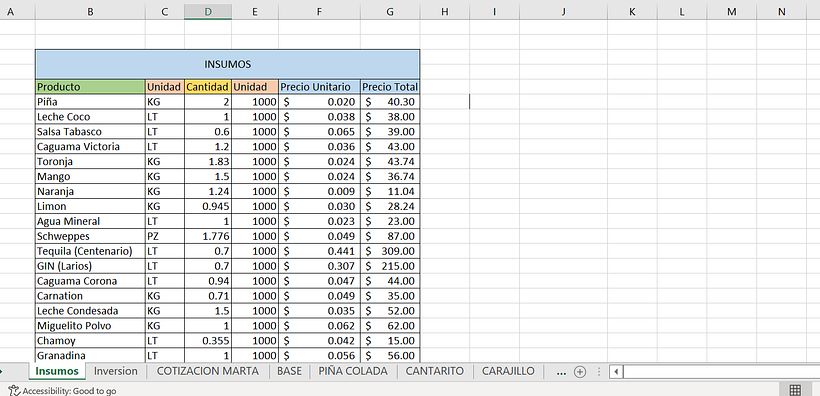
Task: Select column G header
Action: pyautogui.click(x=390, y=12)
